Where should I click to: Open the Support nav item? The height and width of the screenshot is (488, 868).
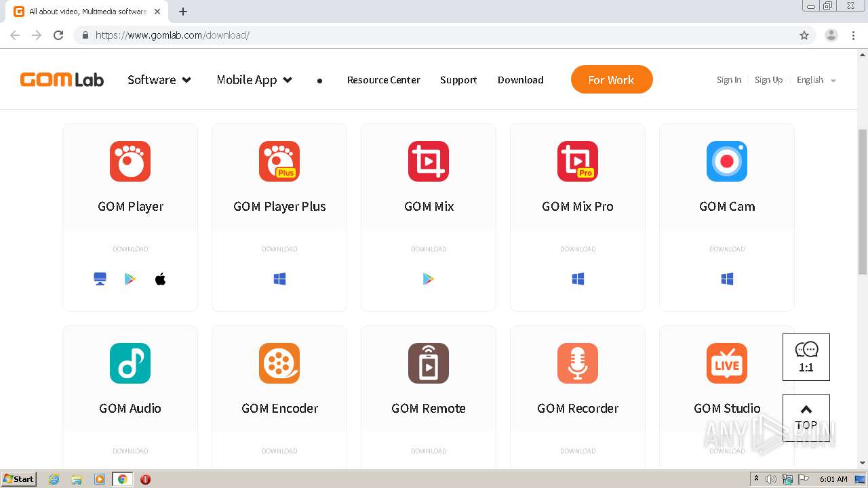(458, 80)
